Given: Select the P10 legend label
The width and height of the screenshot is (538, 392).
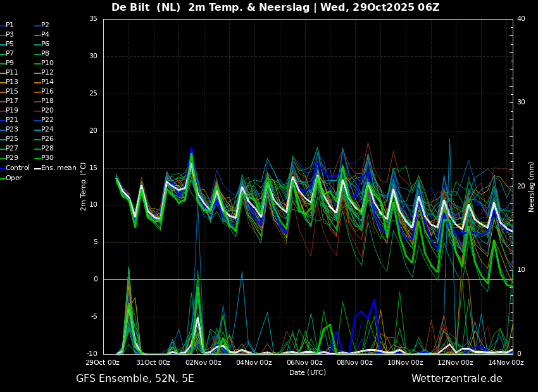Looking at the screenshot, I should click(x=44, y=63).
